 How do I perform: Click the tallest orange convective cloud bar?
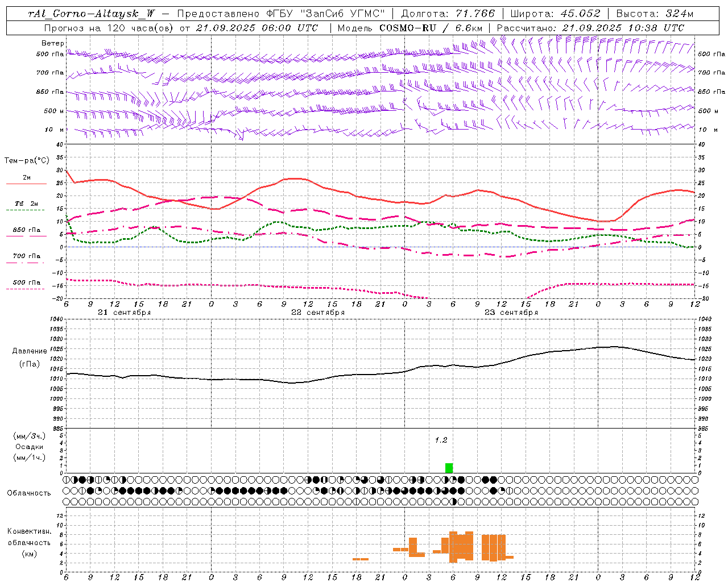453,547
